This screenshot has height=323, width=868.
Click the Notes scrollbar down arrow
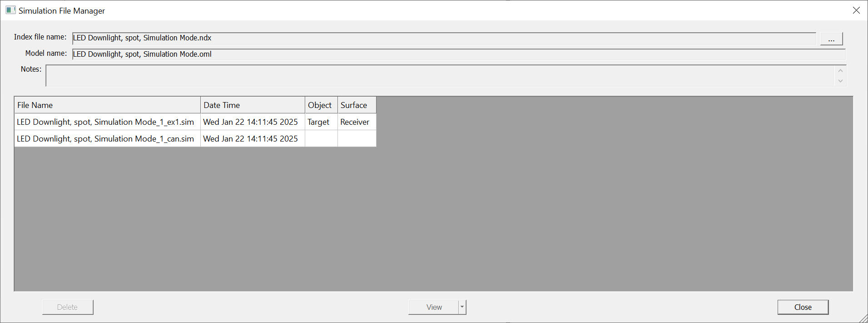click(840, 81)
